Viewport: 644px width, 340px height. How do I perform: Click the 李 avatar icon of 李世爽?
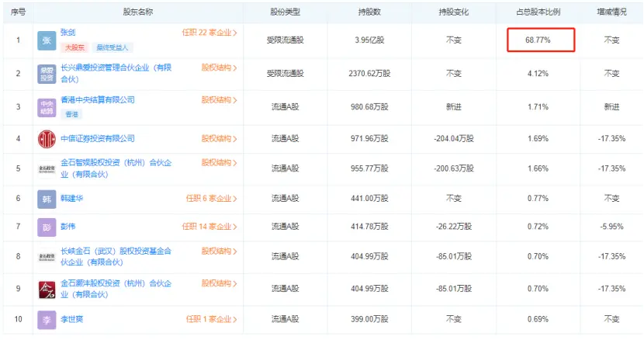click(47, 320)
